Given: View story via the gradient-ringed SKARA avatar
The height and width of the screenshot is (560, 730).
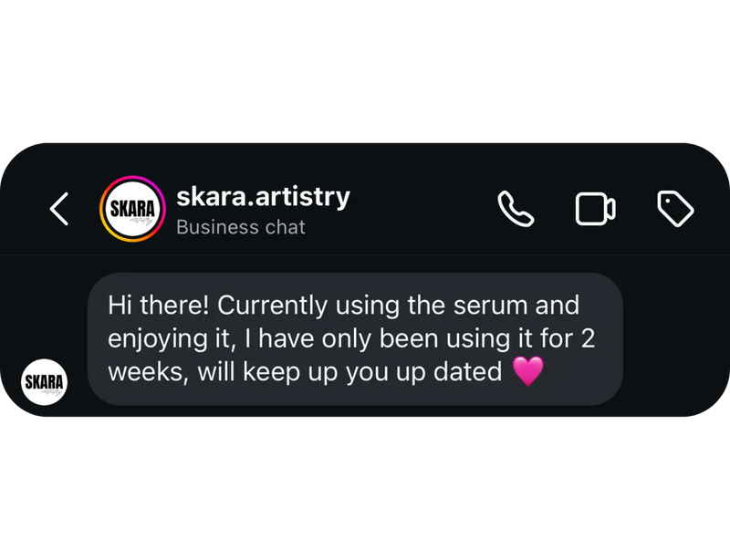Looking at the screenshot, I should (132, 209).
